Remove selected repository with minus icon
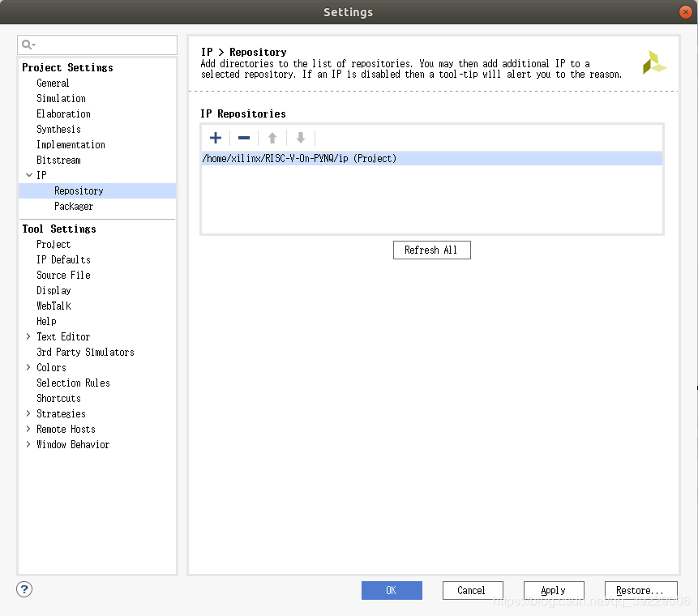The width and height of the screenshot is (698, 616). (244, 138)
